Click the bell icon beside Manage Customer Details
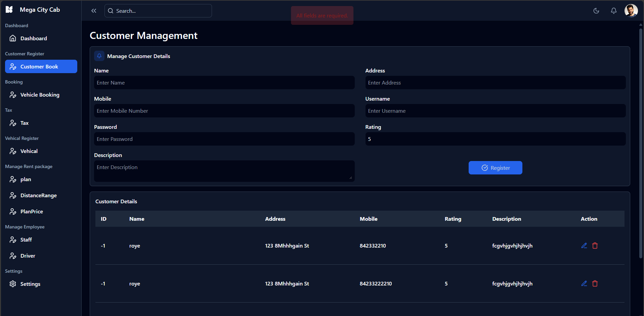 click(99, 56)
